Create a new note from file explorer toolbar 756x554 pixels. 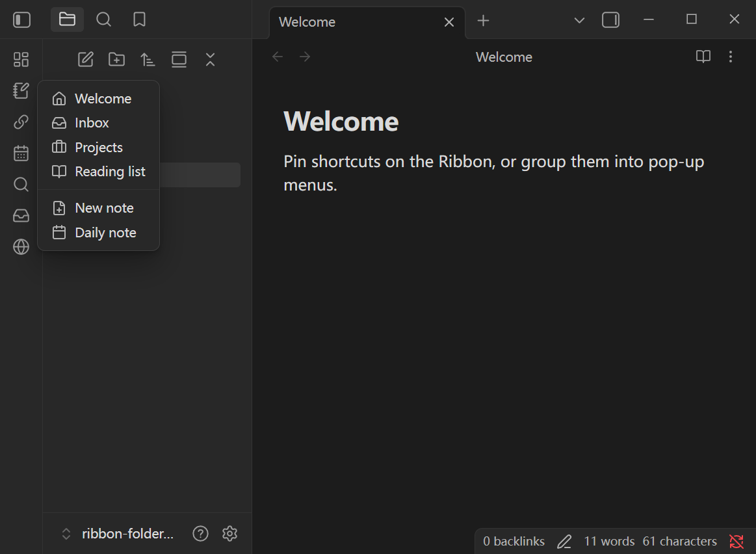[x=85, y=59]
